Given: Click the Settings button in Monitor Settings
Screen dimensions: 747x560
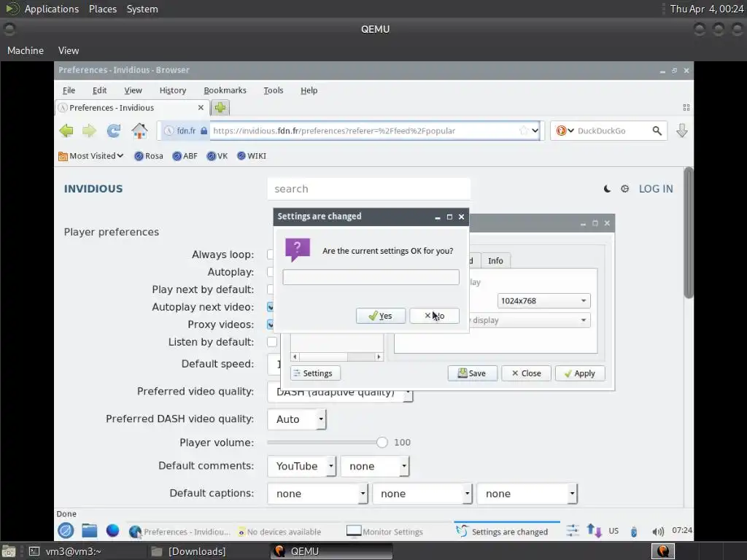Looking at the screenshot, I should (315, 373).
